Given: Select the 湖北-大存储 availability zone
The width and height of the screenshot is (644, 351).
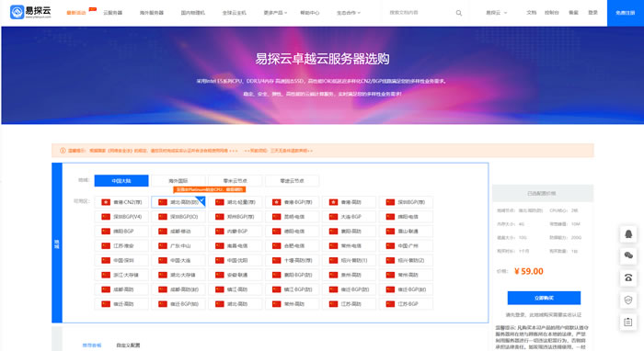Looking at the screenshot, I should coord(178,275).
